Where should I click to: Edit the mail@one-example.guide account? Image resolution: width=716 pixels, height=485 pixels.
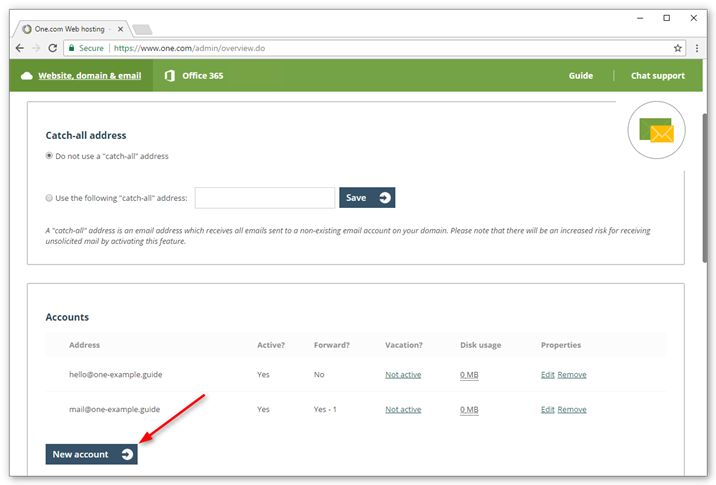point(548,410)
